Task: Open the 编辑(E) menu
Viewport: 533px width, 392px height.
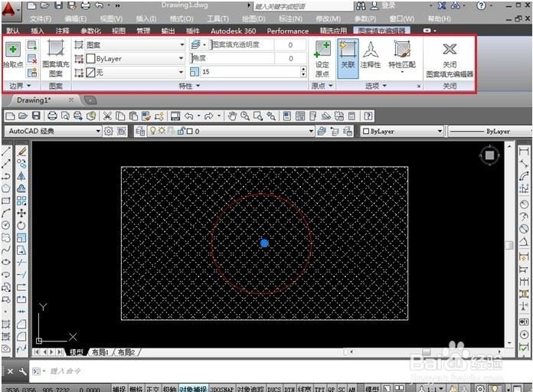Action: point(76,18)
